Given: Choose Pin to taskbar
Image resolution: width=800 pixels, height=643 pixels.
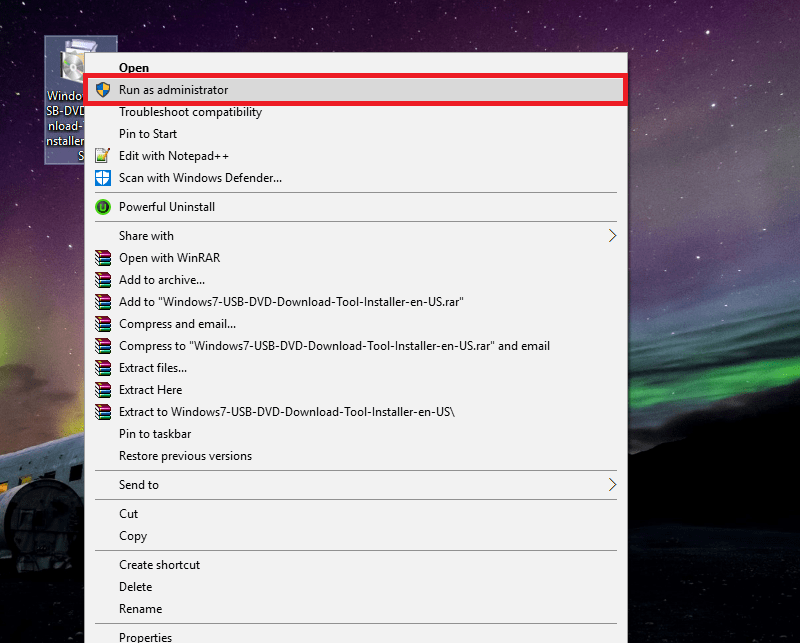Looking at the screenshot, I should [x=356, y=434].
